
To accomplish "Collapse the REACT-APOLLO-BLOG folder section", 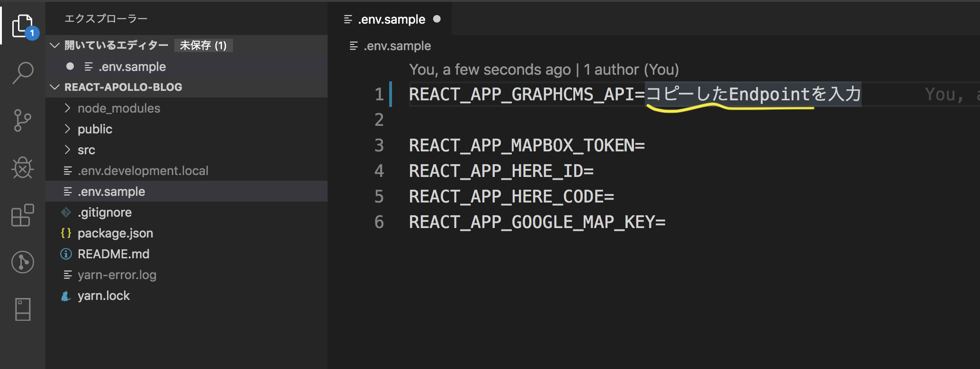I will pyautogui.click(x=55, y=87).
